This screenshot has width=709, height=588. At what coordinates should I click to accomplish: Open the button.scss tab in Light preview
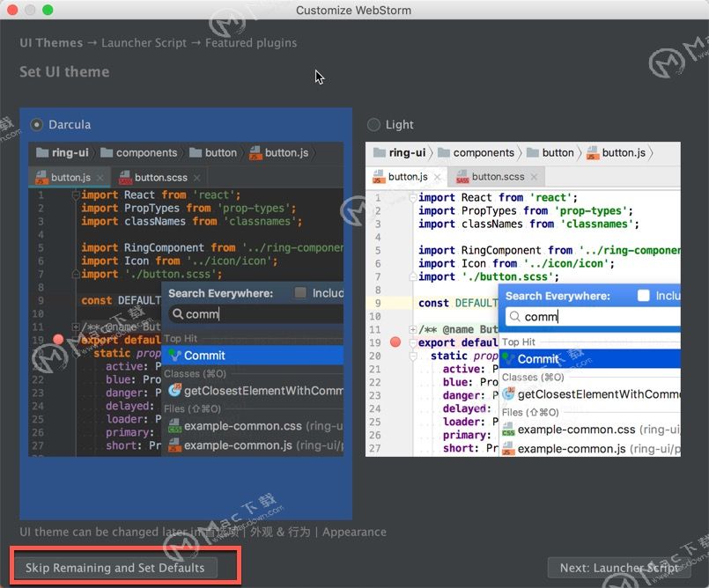[x=497, y=177]
